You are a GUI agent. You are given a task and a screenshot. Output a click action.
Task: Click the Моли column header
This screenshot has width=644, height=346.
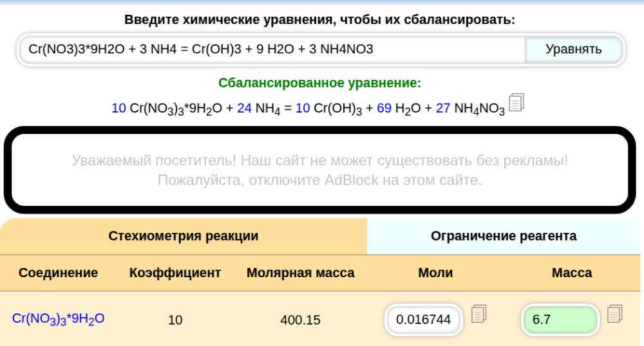(x=435, y=273)
